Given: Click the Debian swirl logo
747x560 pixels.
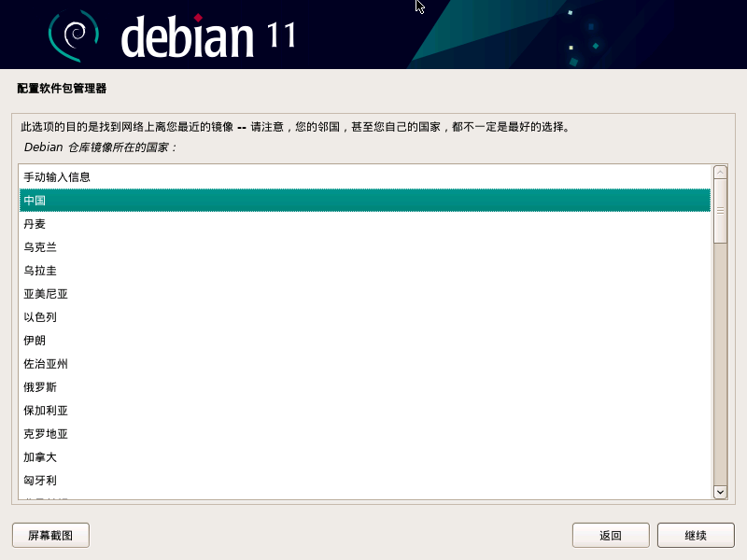Looking at the screenshot, I should [73, 35].
